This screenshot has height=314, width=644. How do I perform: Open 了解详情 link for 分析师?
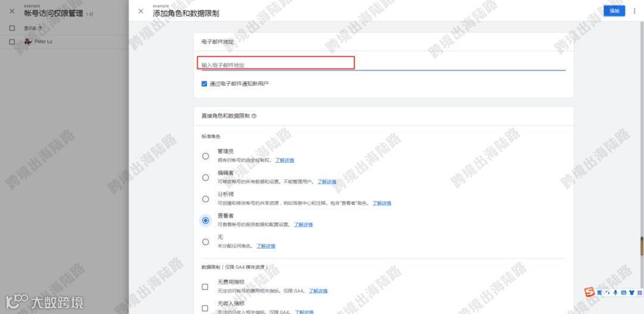point(382,203)
